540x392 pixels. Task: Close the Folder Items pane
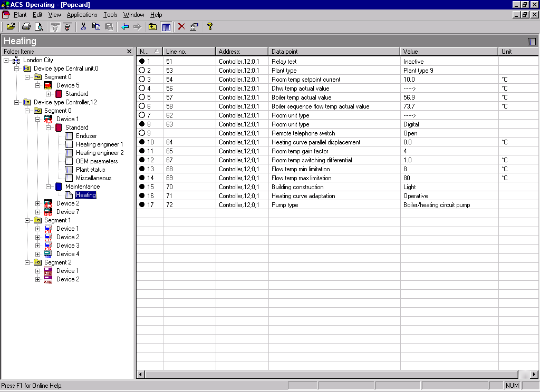(x=129, y=52)
